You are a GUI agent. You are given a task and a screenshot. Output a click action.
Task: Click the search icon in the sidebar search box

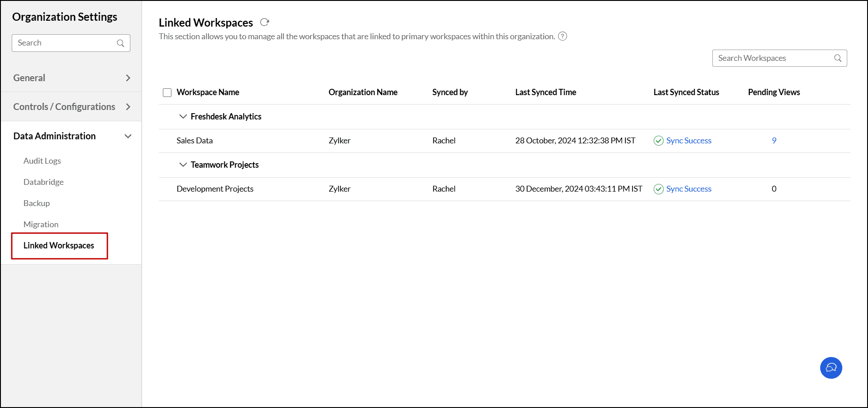120,43
